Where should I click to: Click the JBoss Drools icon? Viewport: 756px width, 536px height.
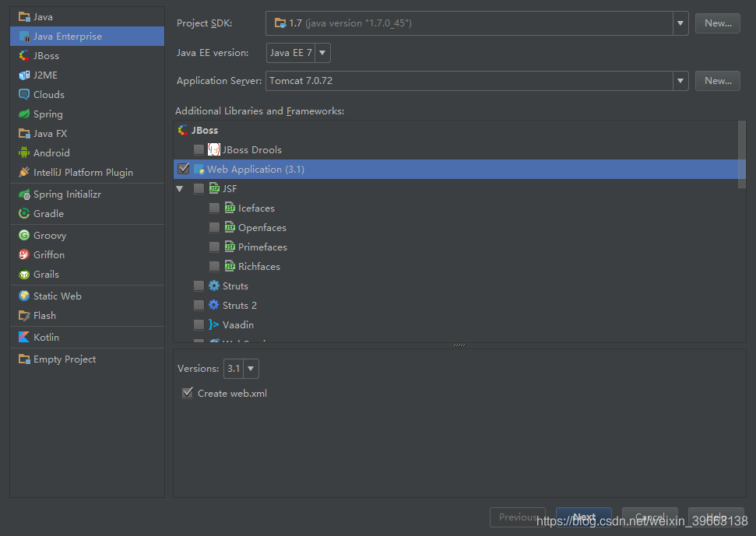coord(213,150)
